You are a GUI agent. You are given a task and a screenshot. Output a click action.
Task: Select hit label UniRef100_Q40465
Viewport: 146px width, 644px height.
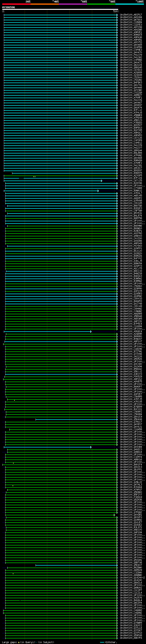pos(131,45)
